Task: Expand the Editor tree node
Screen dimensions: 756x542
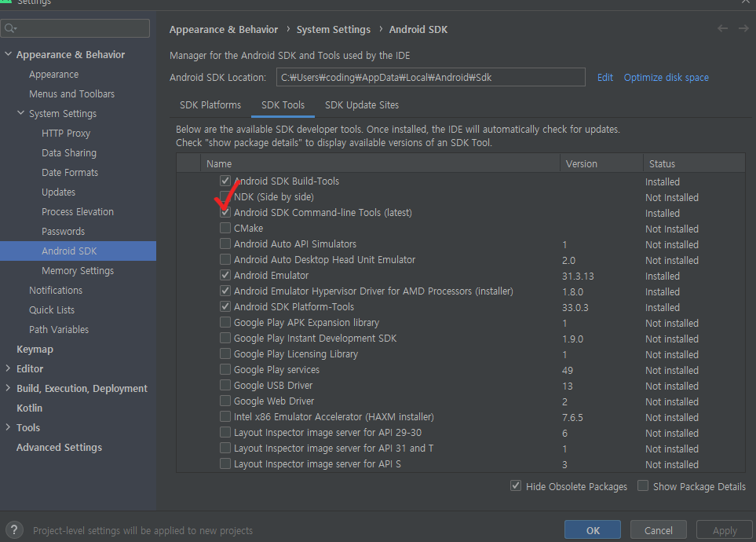Action: coord(8,368)
